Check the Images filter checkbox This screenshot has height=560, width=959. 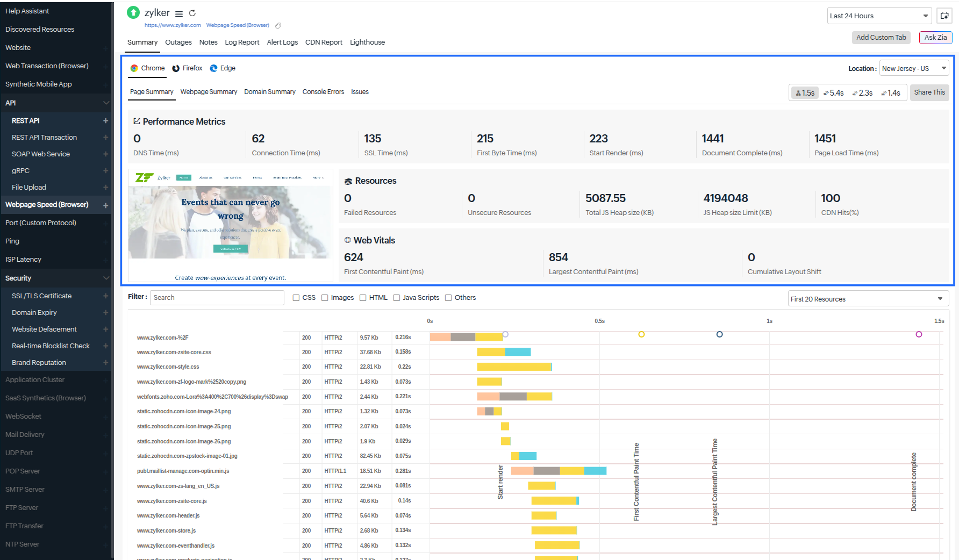click(325, 298)
